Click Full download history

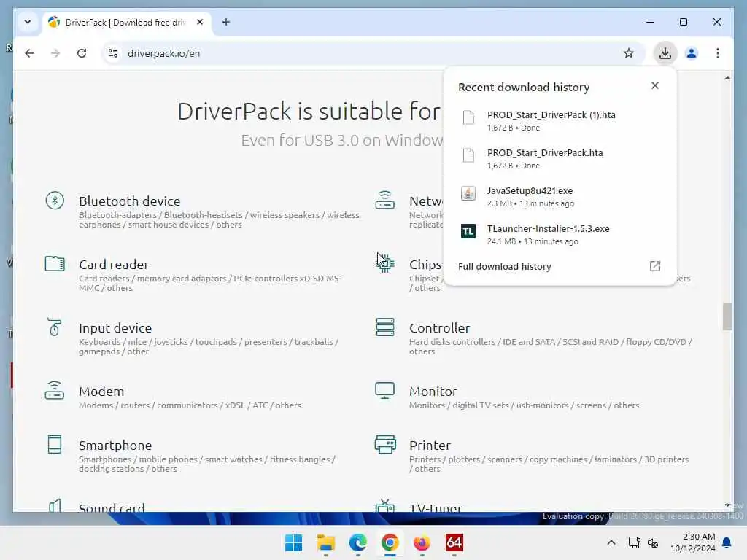(505, 266)
